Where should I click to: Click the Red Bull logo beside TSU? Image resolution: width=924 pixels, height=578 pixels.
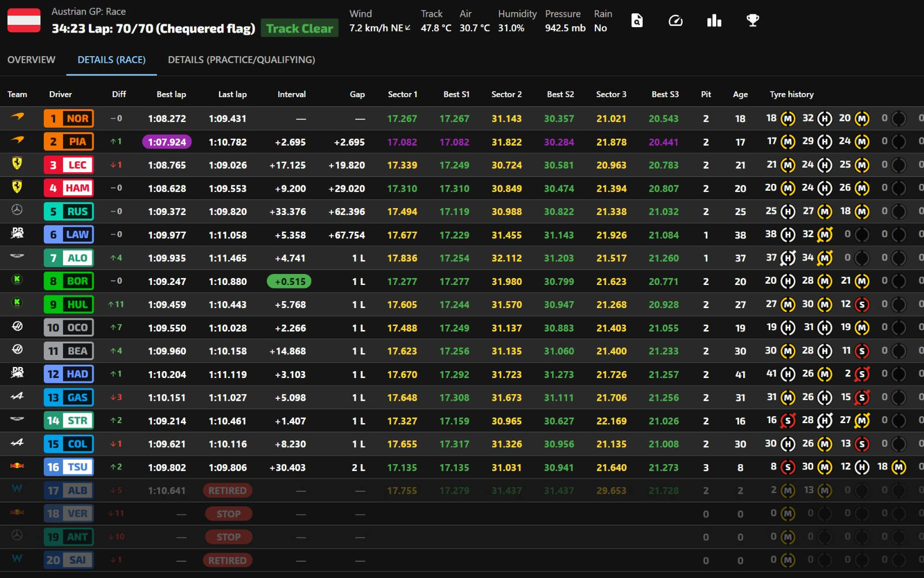(17, 466)
